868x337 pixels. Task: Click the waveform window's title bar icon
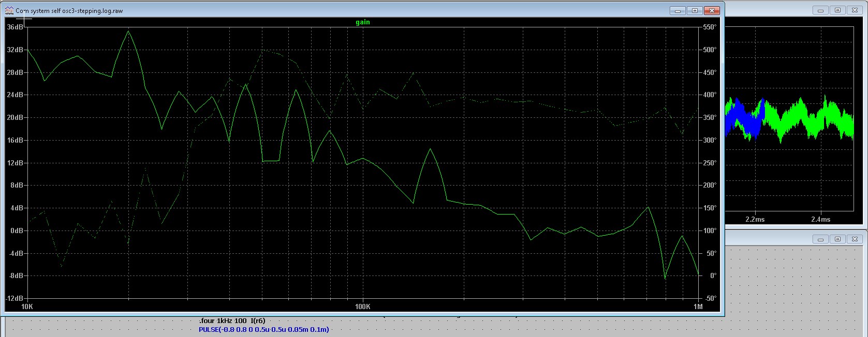(x=9, y=10)
